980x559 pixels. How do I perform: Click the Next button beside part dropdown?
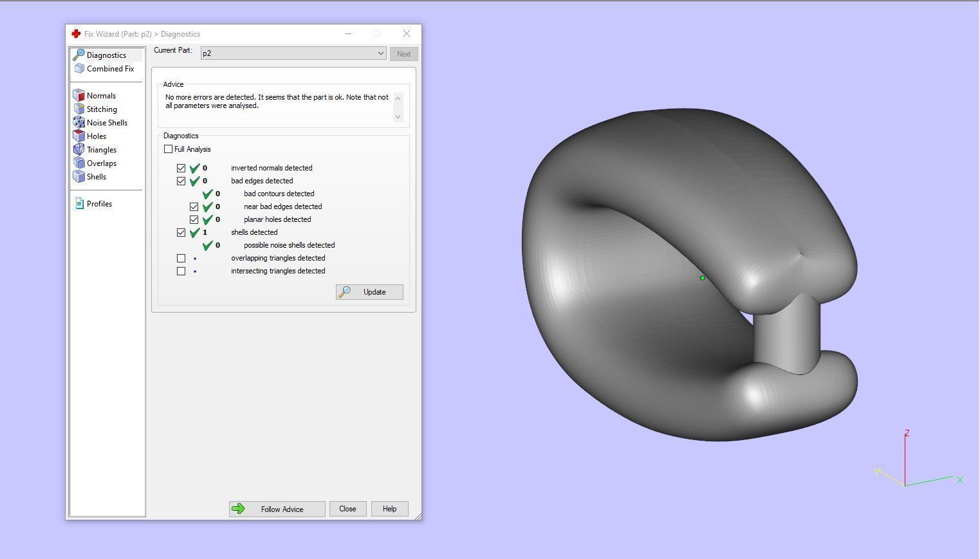point(403,54)
